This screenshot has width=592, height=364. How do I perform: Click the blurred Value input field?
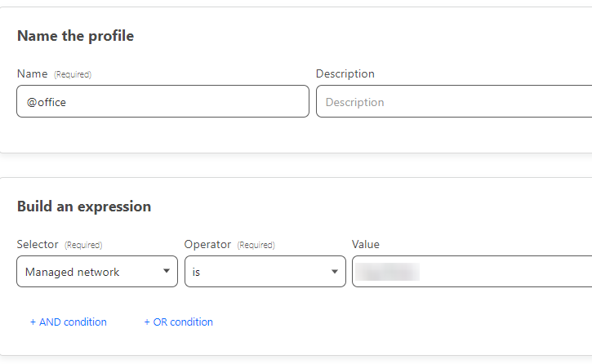(472, 272)
